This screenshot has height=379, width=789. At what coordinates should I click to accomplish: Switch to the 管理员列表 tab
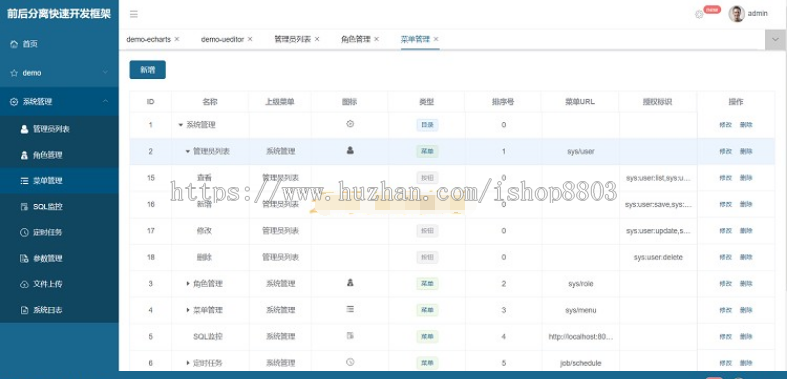click(292, 39)
